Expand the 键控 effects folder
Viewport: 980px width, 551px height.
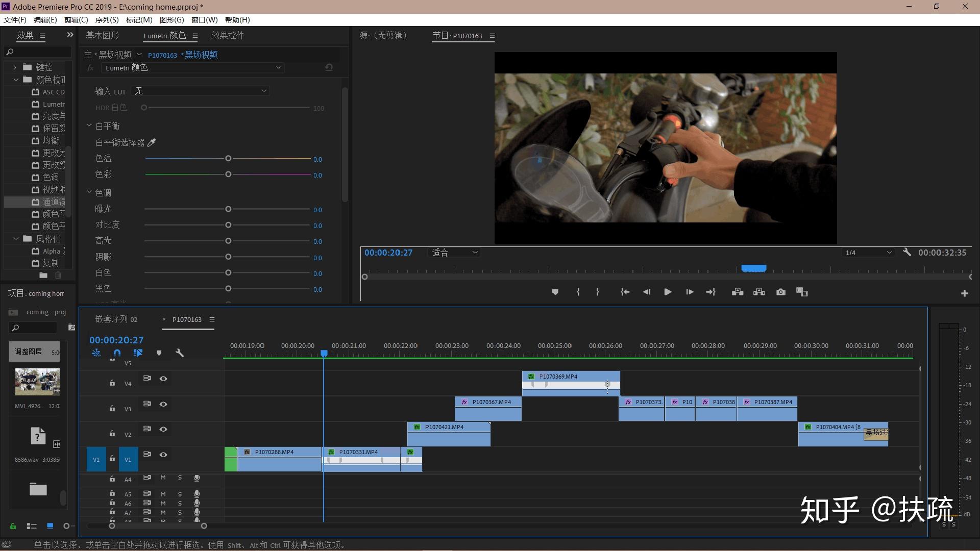pyautogui.click(x=15, y=67)
